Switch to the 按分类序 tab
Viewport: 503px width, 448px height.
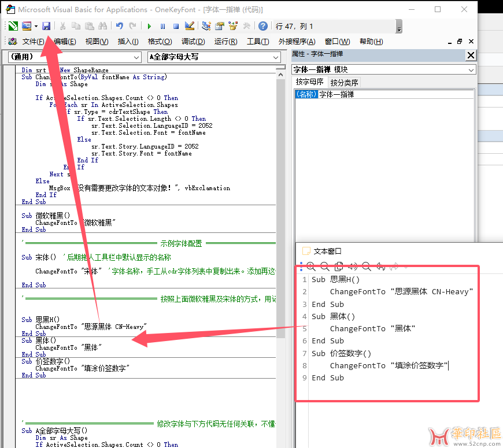(344, 83)
